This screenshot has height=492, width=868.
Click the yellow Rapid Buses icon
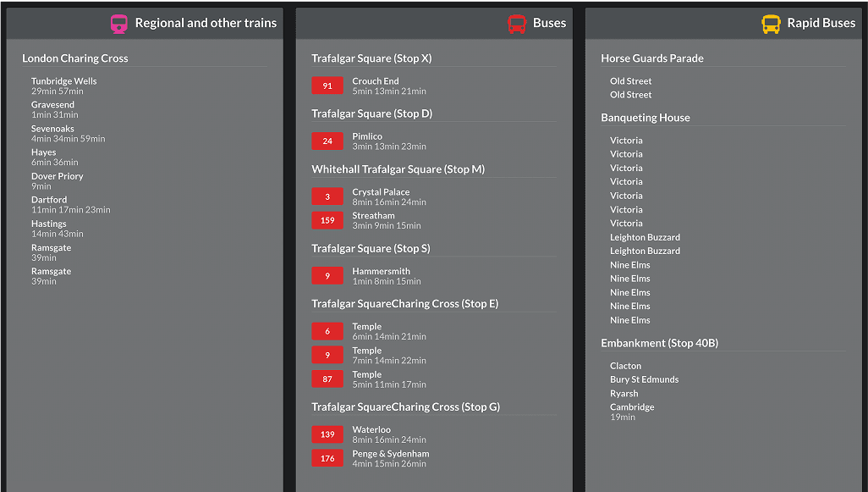coord(771,24)
